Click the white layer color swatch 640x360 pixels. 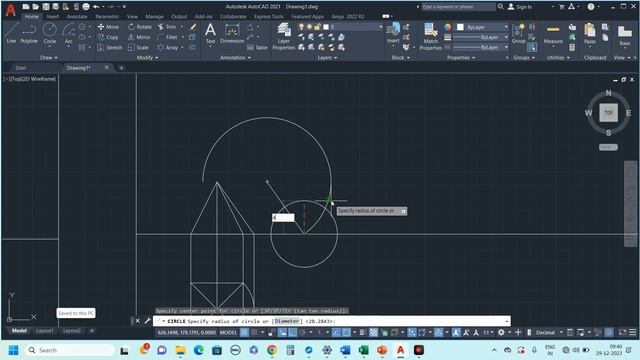pos(326,27)
